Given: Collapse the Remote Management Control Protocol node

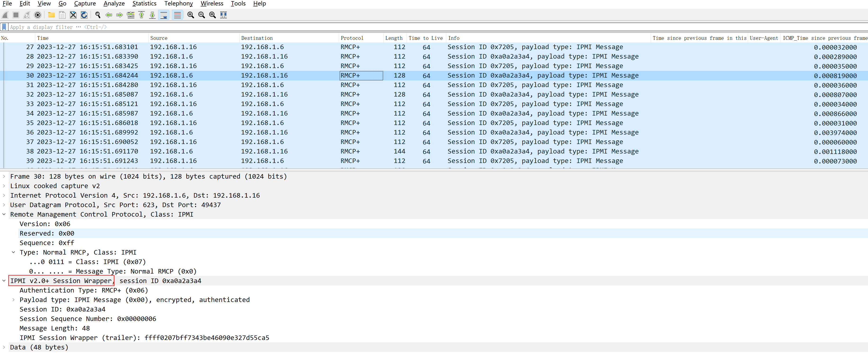Looking at the screenshot, I should (x=4, y=214).
